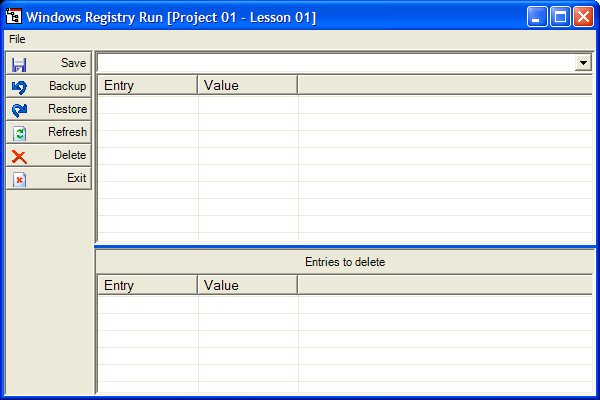This screenshot has width=600, height=400.
Task: Minimize the Windows Registry Run window
Action: click(x=539, y=16)
